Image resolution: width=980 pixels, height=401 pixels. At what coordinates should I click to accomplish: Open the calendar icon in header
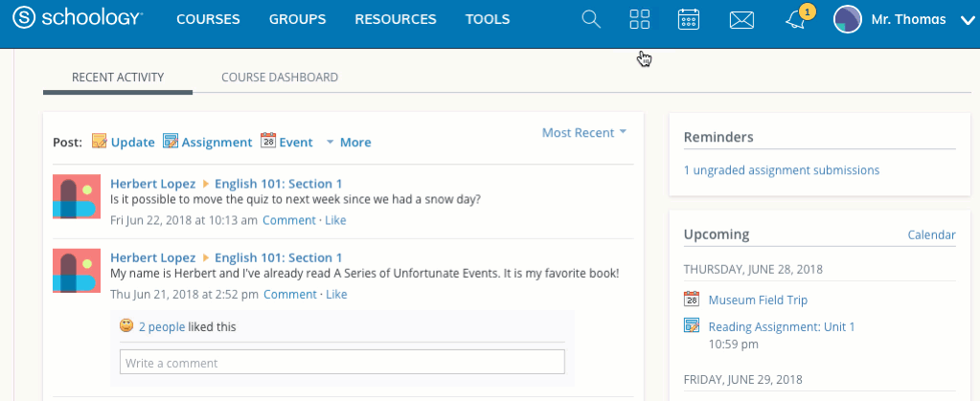click(688, 19)
